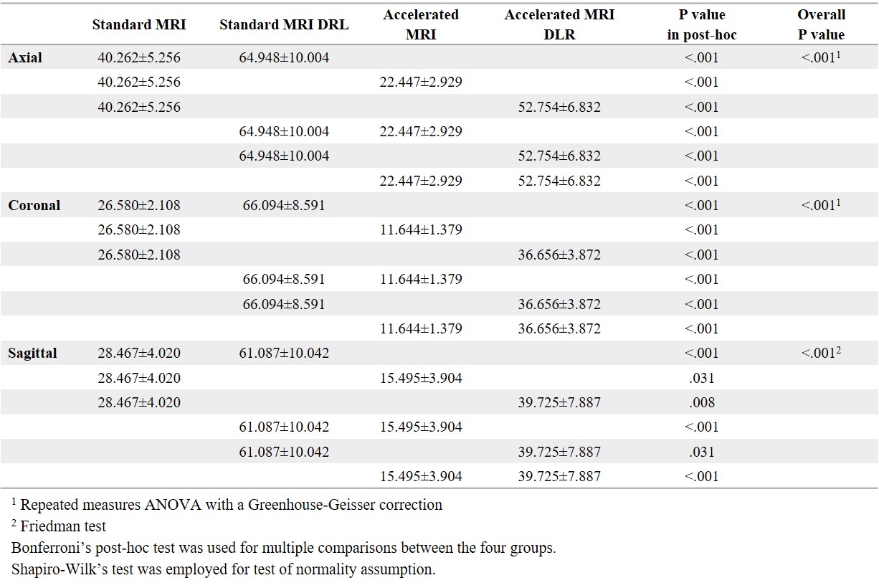This screenshot has height=588, width=879.
Task: Click the Repeated measures ANOVA footnote
Action: [227, 505]
